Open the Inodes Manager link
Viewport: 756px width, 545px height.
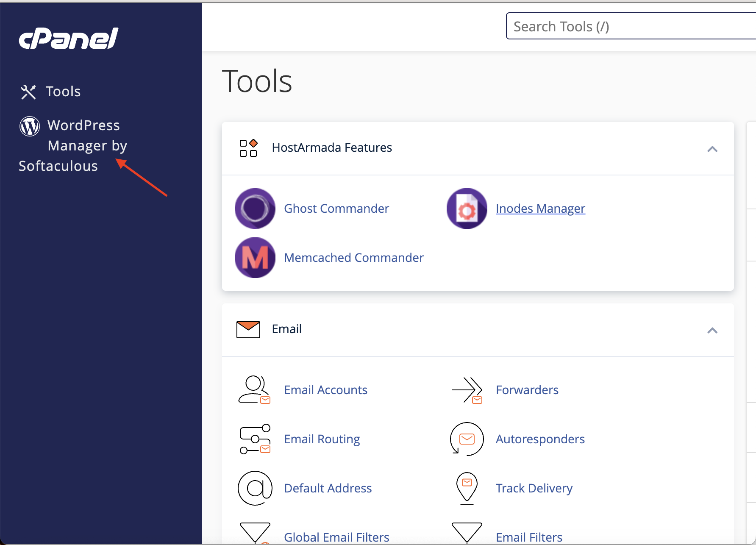[x=540, y=209]
